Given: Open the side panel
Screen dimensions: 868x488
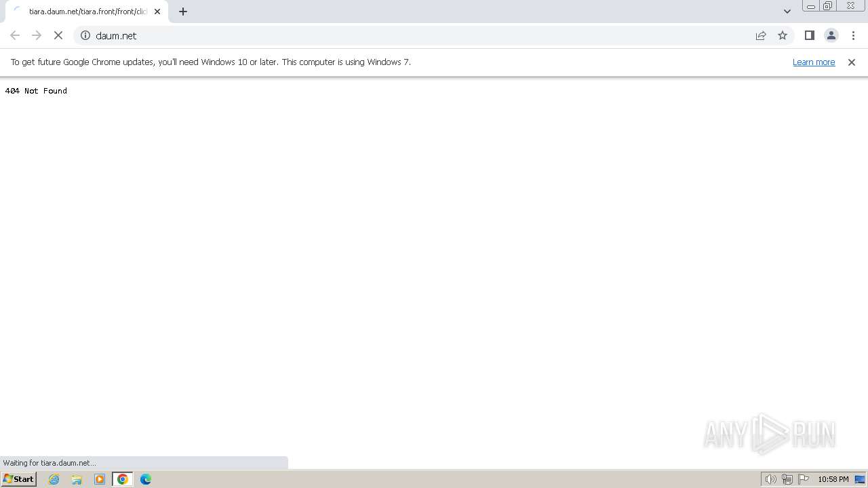Looking at the screenshot, I should pyautogui.click(x=809, y=35).
